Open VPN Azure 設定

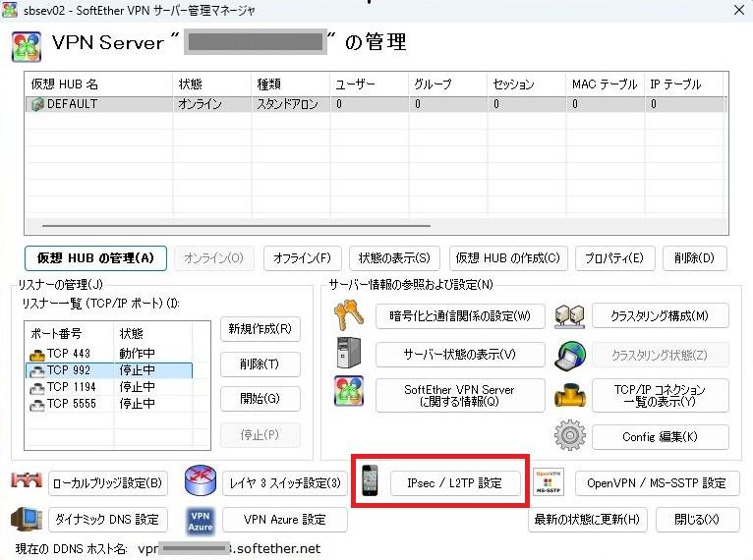(x=285, y=519)
